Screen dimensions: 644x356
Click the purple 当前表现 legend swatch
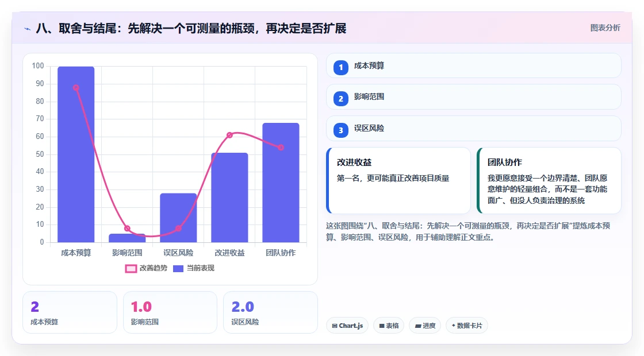[x=178, y=269]
